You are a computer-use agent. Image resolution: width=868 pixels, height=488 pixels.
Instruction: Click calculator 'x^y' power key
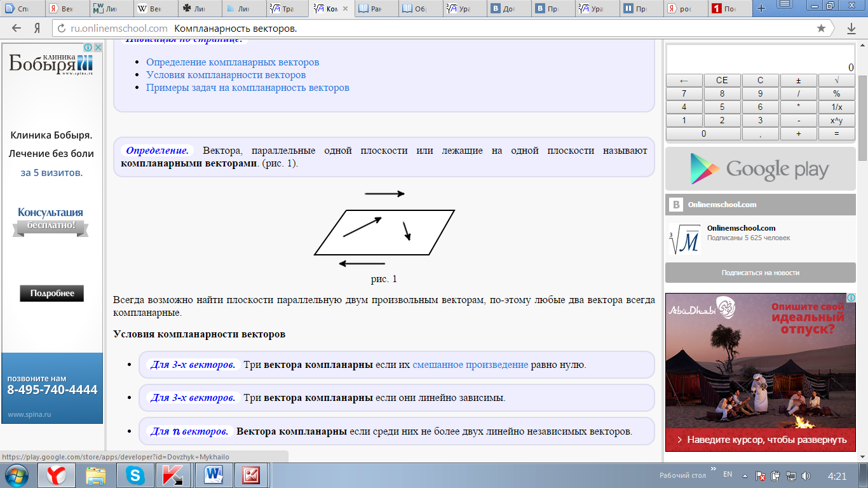837,121
